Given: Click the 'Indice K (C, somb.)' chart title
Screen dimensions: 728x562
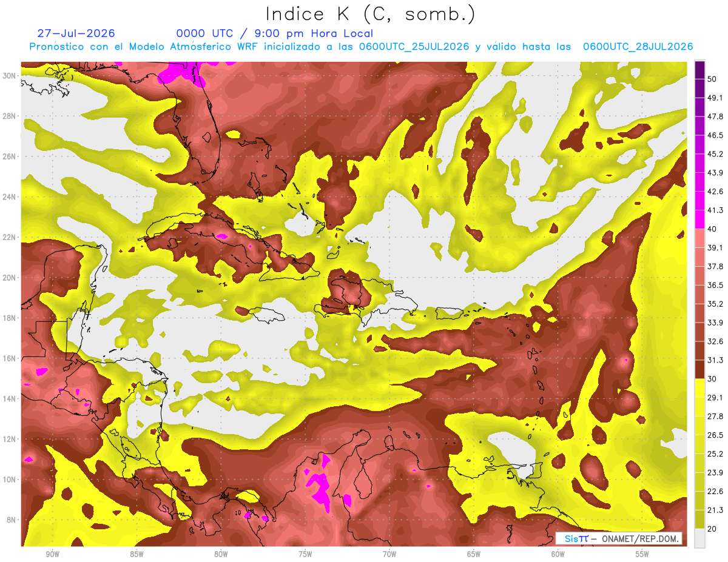Looking at the screenshot, I should (371, 14).
